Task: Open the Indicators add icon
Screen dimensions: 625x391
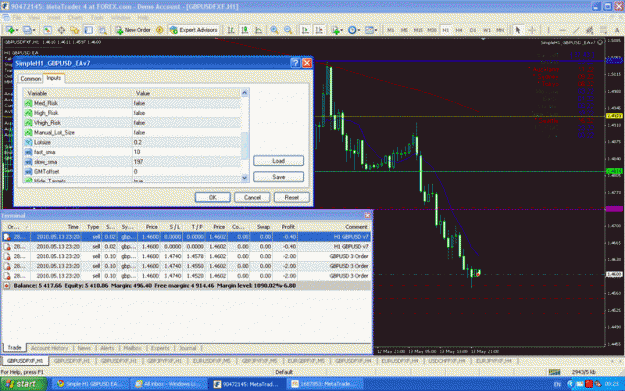Action: (x=335, y=30)
